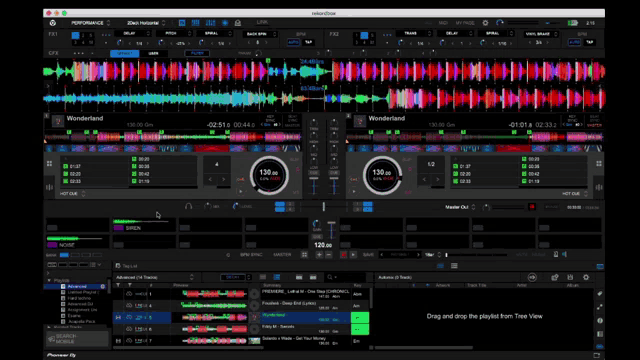Open the BACK SPIN release FX dropdown
The image size is (640, 360).
[259, 34]
